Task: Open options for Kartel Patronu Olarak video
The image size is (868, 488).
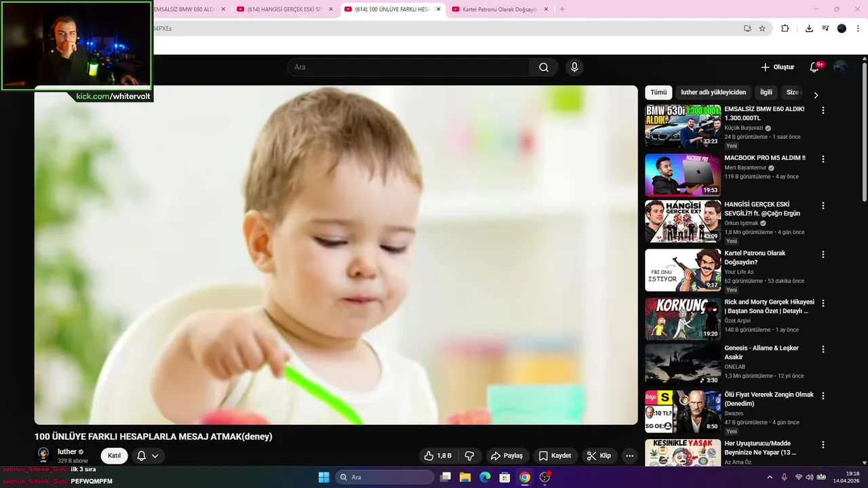Action: [823, 254]
